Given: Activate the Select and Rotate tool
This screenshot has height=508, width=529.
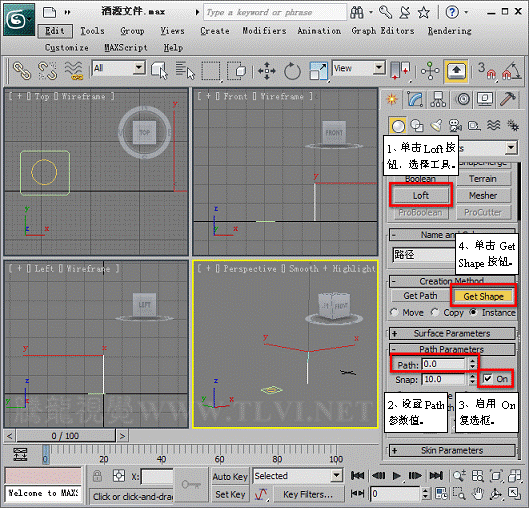Looking at the screenshot, I should click(x=292, y=70).
